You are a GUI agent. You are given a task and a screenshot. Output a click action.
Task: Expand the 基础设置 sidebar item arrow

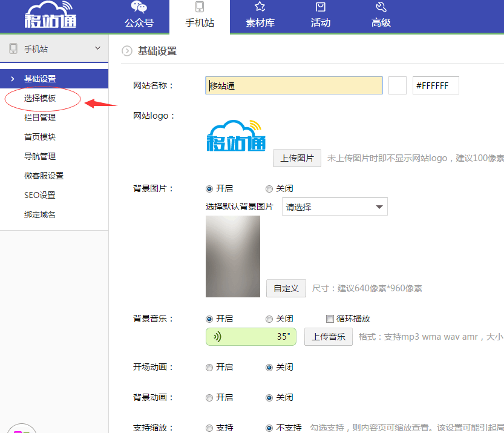tap(12, 79)
